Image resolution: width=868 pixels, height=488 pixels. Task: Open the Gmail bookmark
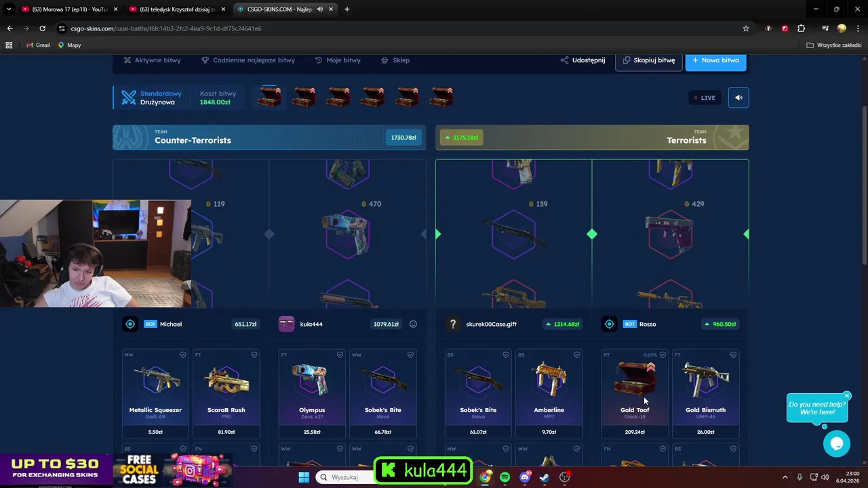click(x=38, y=45)
